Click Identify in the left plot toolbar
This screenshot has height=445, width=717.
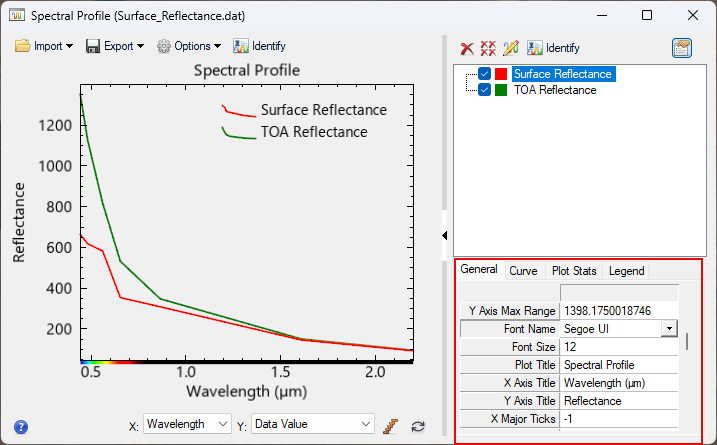coord(259,46)
